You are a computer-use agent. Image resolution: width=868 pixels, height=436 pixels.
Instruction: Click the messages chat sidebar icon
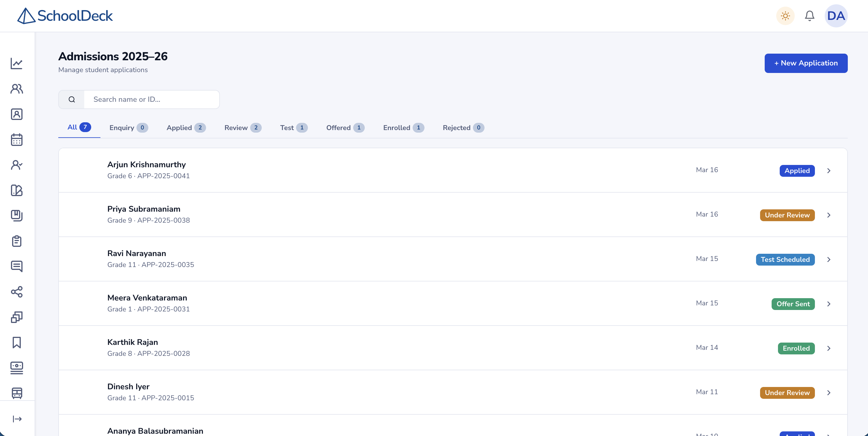click(x=16, y=266)
